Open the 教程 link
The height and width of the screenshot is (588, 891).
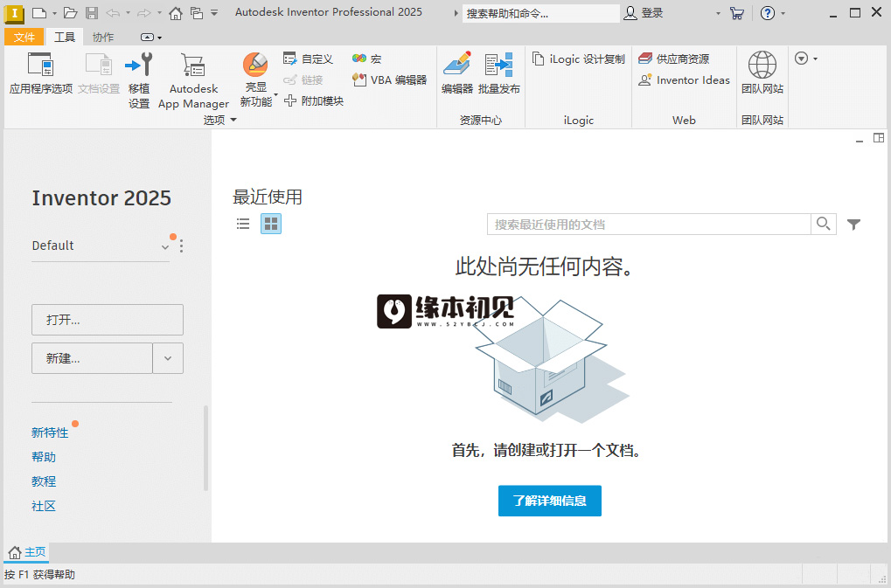(x=44, y=481)
